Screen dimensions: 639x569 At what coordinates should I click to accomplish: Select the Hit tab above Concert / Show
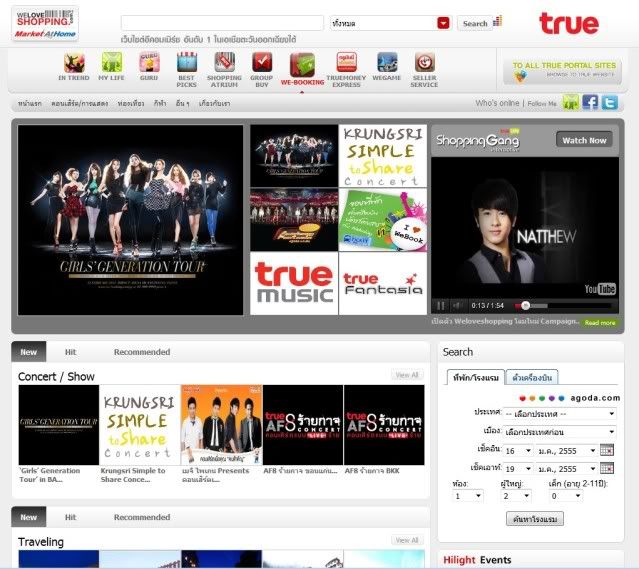point(71,352)
